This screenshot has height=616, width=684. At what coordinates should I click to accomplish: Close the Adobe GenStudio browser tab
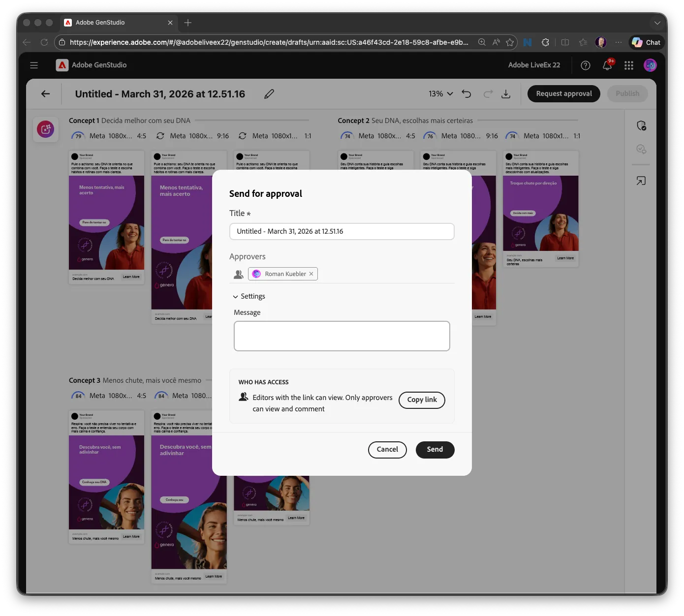click(170, 23)
